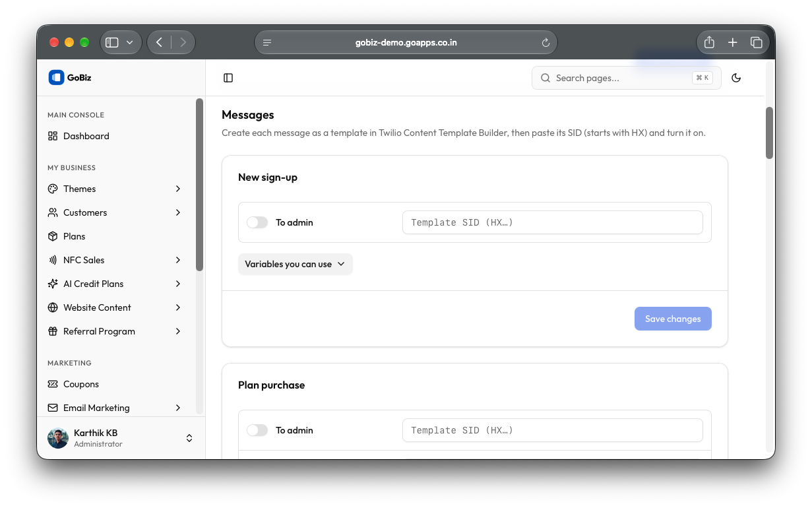Open Safari share menu
Screen dimensions: 812x508
coord(709,42)
